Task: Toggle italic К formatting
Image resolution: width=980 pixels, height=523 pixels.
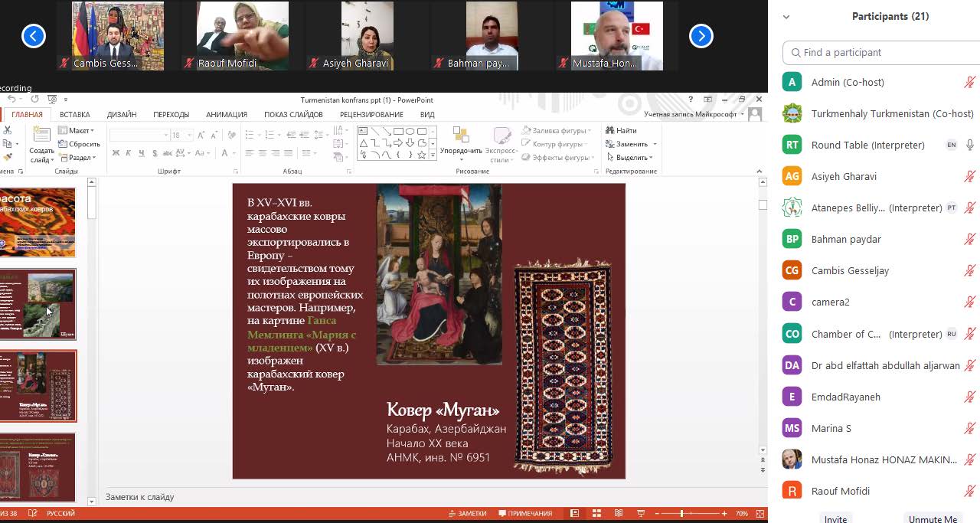Action: [x=129, y=153]
